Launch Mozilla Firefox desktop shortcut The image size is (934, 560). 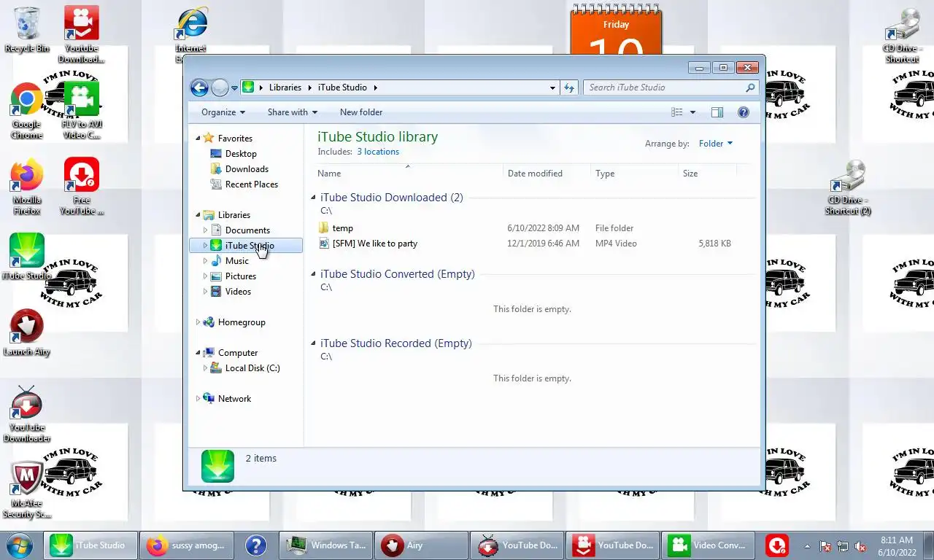coord(27,187)
